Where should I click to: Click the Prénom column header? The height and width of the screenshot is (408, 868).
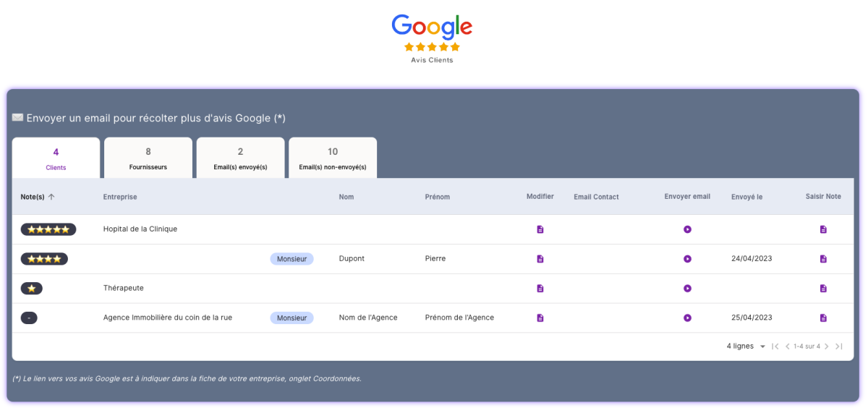(x=438, y=197)
